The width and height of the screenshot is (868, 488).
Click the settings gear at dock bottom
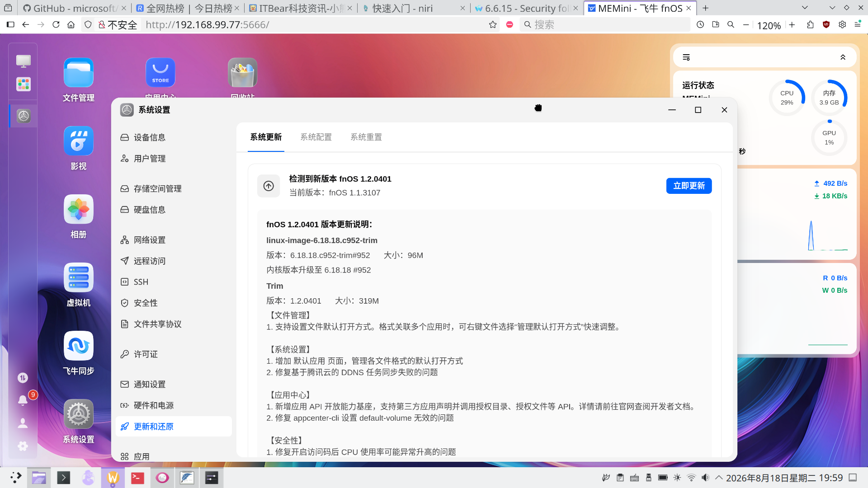23,446
